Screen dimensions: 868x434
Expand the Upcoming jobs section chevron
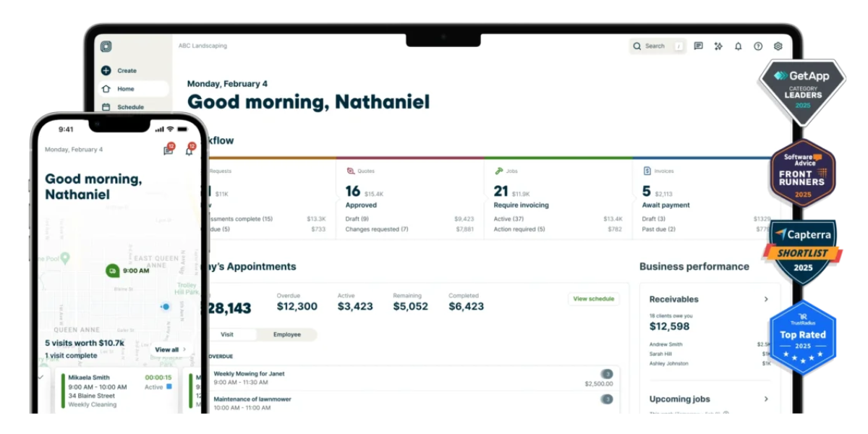point(767,399)
